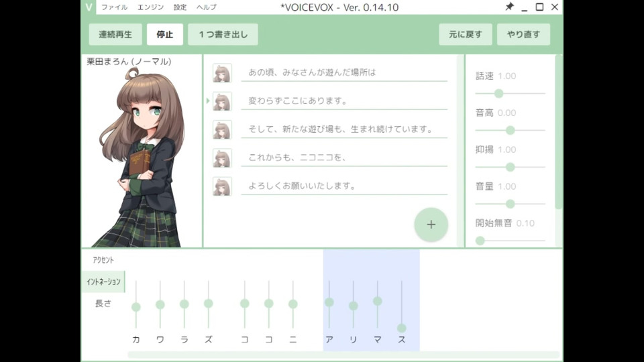Click the parameter panel vertical scrollbar
Screen dimensions: 644x362
[558, 132]
